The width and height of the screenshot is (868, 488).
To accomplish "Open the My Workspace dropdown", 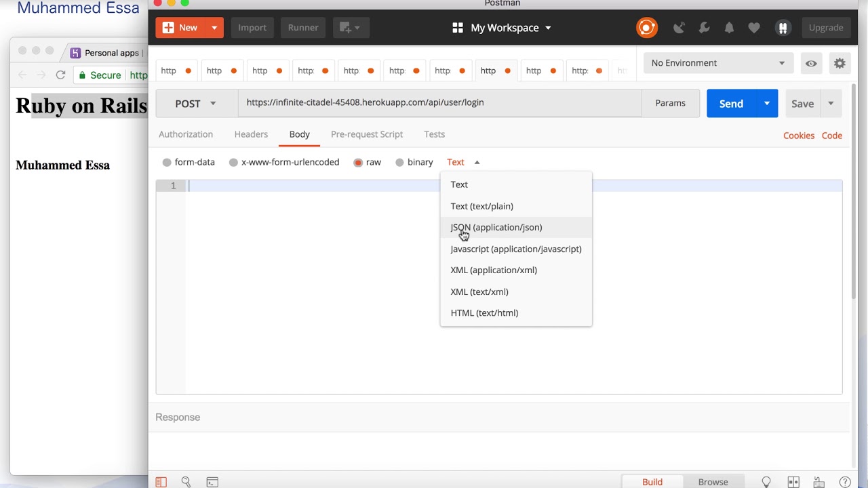I will (x=511, y=28).
